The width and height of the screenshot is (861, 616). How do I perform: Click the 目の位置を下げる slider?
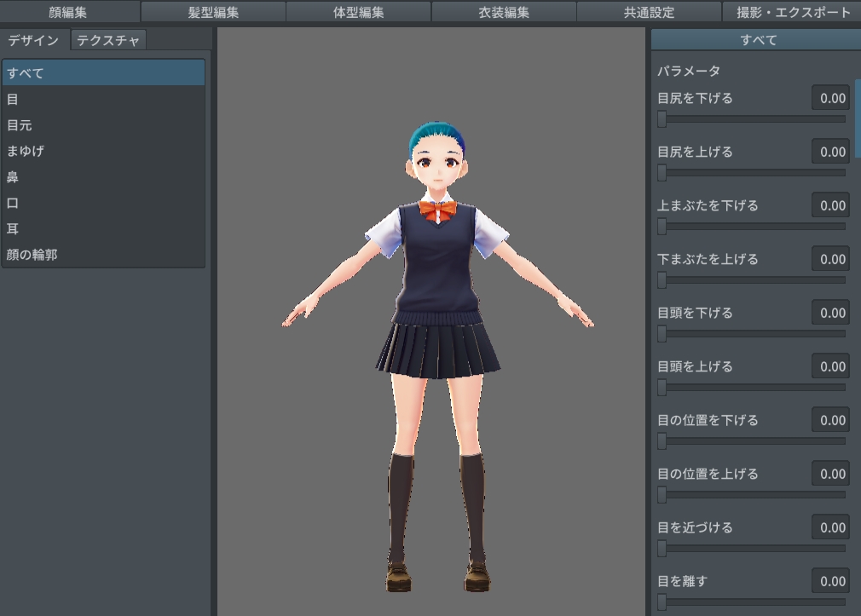tap(751, 440)
